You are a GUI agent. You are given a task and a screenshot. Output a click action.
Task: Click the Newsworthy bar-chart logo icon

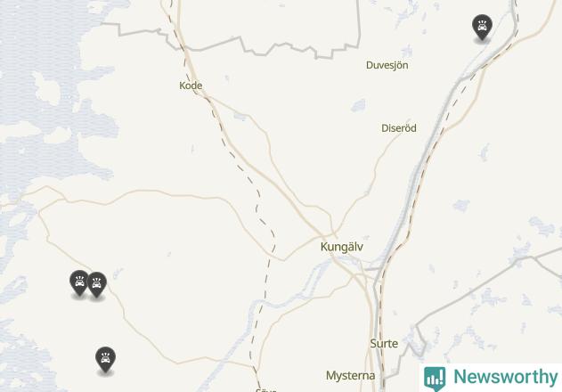(435, 378)
